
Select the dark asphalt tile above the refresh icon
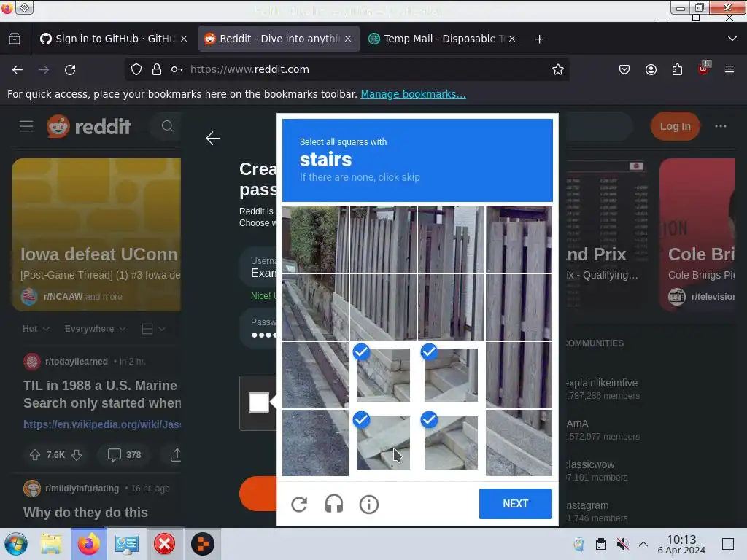coord(315,443)
